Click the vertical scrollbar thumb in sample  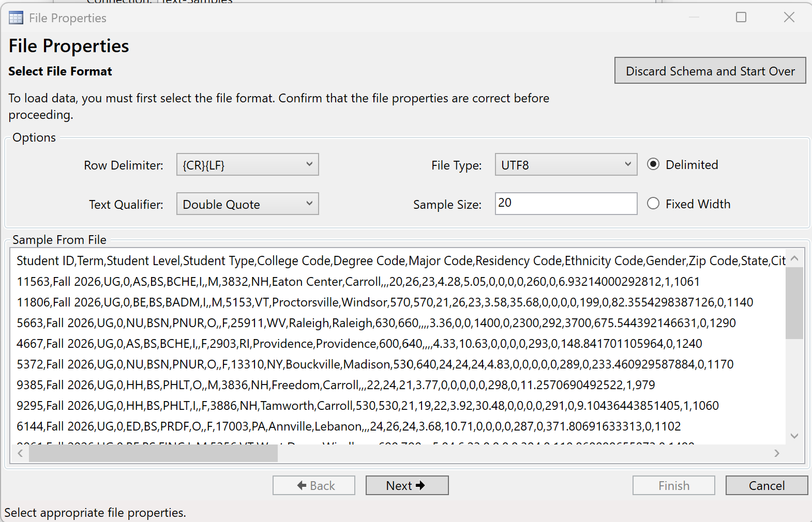[x=794, y=303]
